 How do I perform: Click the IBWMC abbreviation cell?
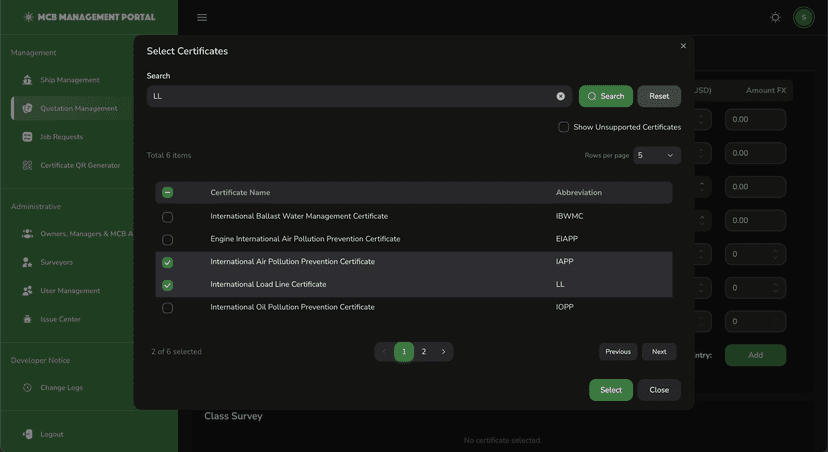pyautogui.click(x=569, y=216)
